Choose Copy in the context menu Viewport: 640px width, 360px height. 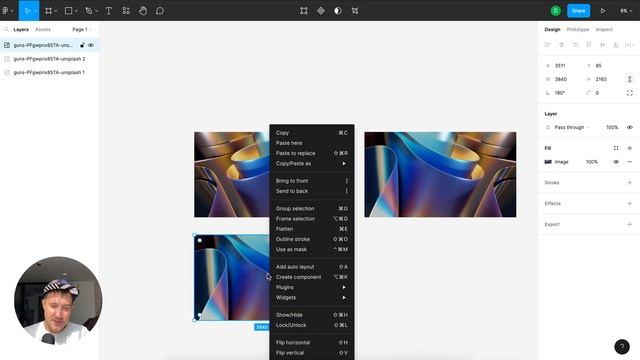click(x=312, y=133)
